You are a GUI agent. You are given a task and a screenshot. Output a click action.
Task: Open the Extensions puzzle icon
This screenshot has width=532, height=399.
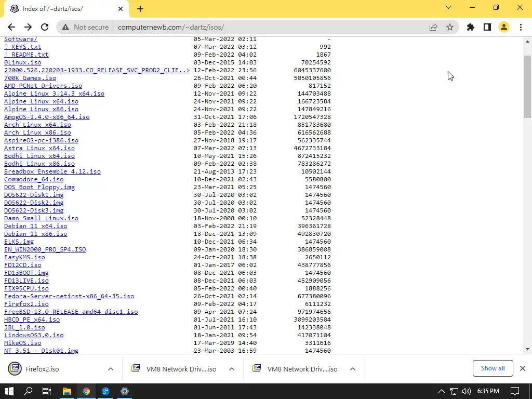471,27
